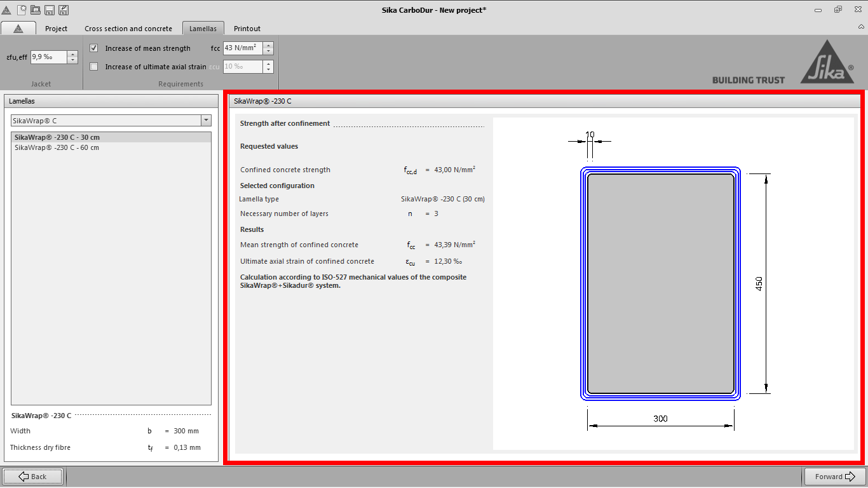Screen dimensions: 868x488
Task: Click the εcu down spinner arrow
Action: (x=268, y=70)
